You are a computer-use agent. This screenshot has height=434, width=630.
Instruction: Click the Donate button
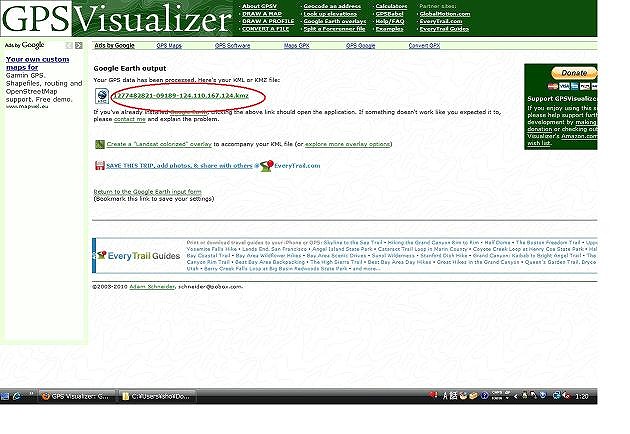click(x=574, y=73)
